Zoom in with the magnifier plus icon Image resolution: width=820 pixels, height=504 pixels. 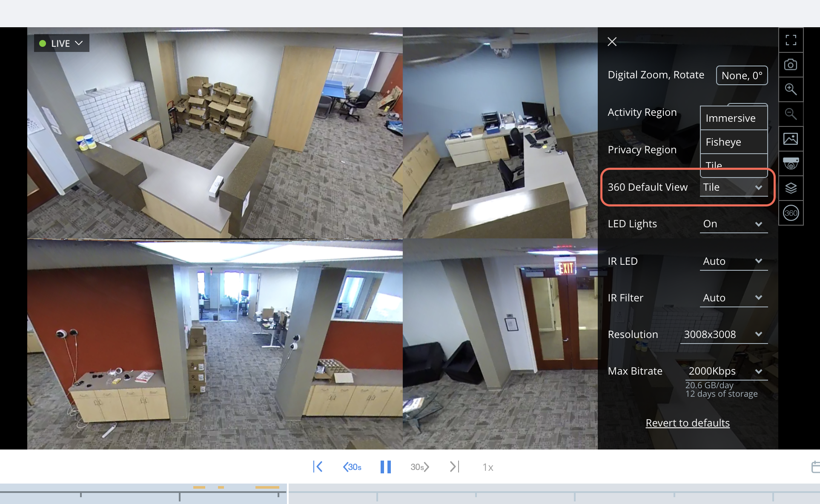pyautogui.click(x=791, y=89)
